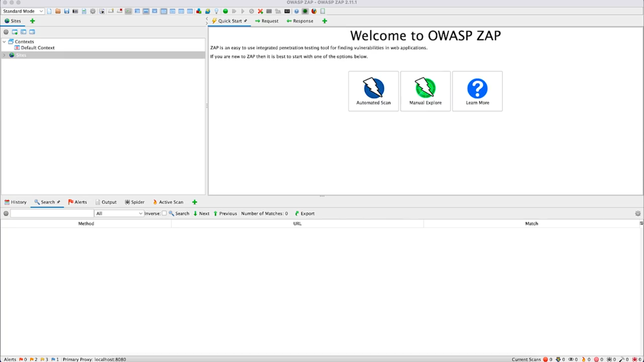Click the Automated Scan button

373,91
